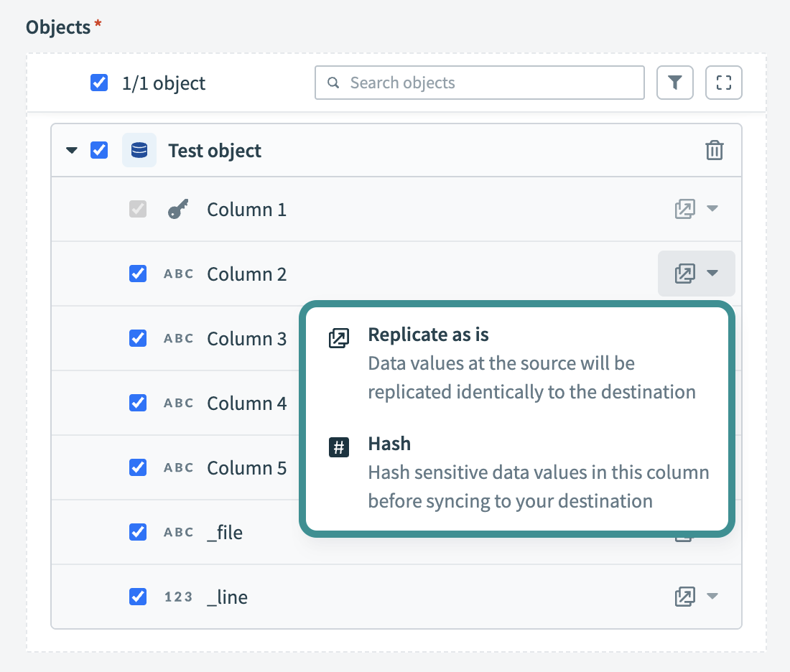Toggle the 1/1 object select-all checkbox
The image size is (790, 672).
coord(99,83)
